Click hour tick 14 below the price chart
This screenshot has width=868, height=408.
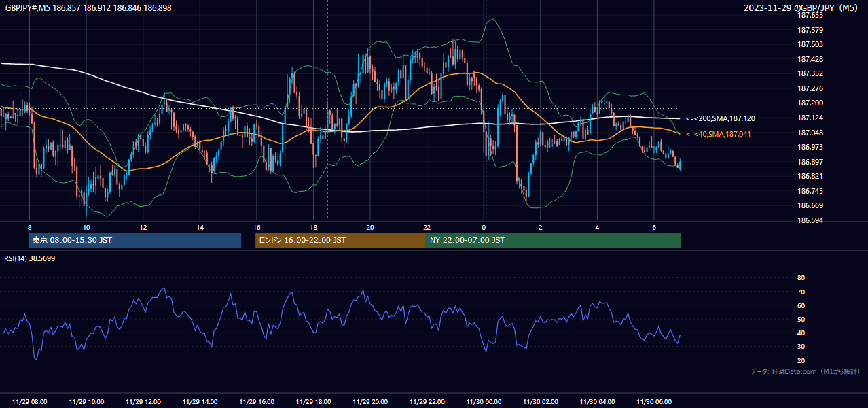(200, 227)
